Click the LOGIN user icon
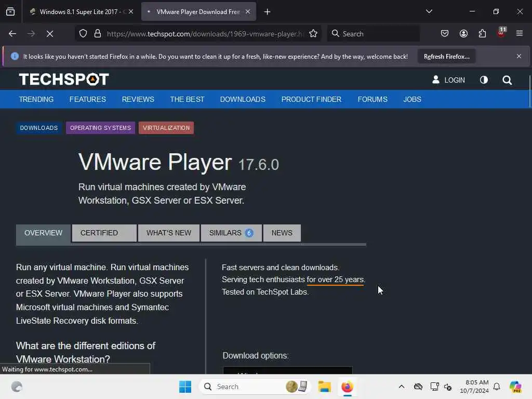The image size is (532, 399). click(436, 79)
